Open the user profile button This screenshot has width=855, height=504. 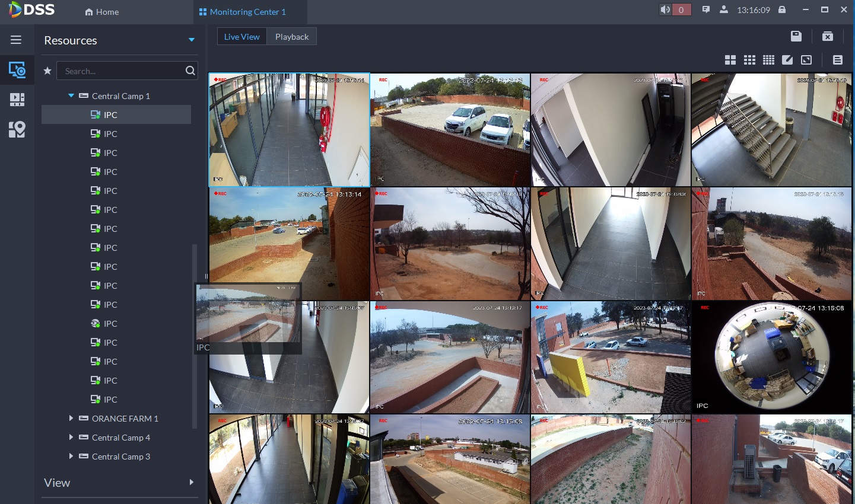[725, 9]
